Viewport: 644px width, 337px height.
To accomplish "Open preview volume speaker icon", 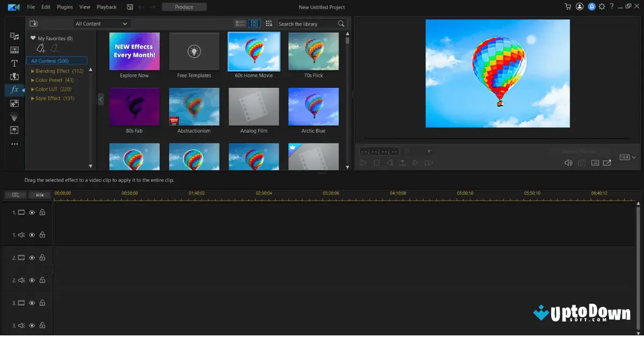I will click(568, 163).
